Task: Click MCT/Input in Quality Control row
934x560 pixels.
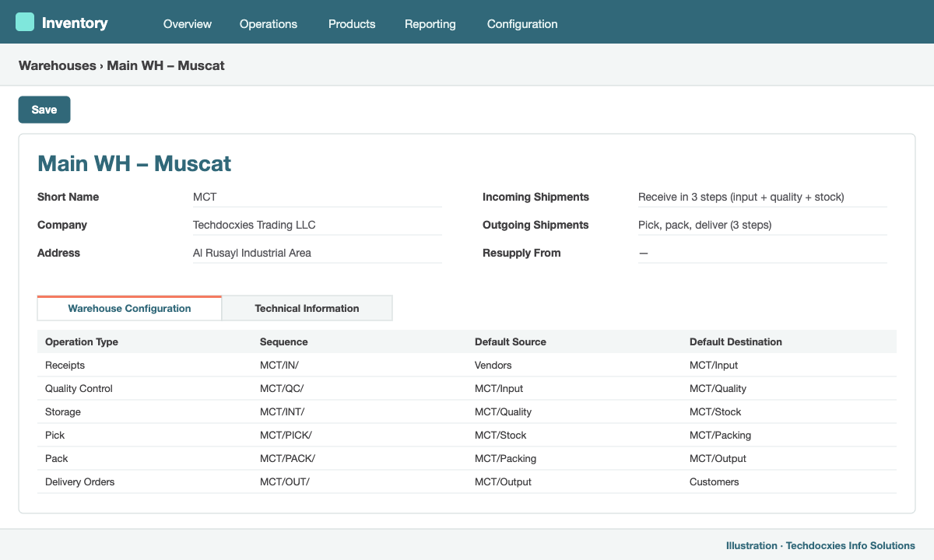Action: [499, 388]
